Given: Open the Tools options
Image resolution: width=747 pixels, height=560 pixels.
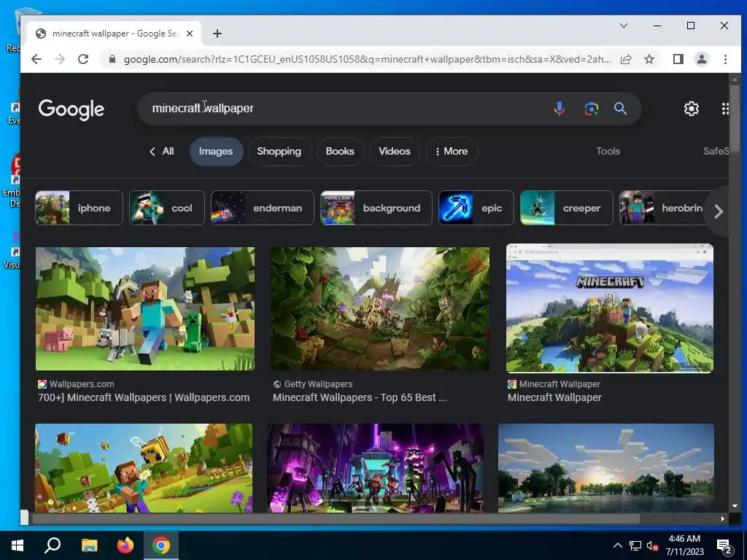Looking at the screenshot, I should (x=608, y=152).
